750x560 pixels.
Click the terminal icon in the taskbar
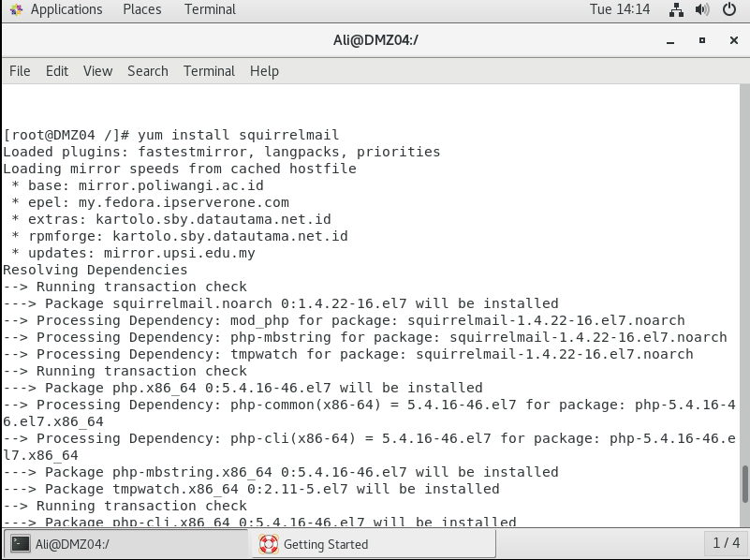pyautogui.click(x=21, y=544)
